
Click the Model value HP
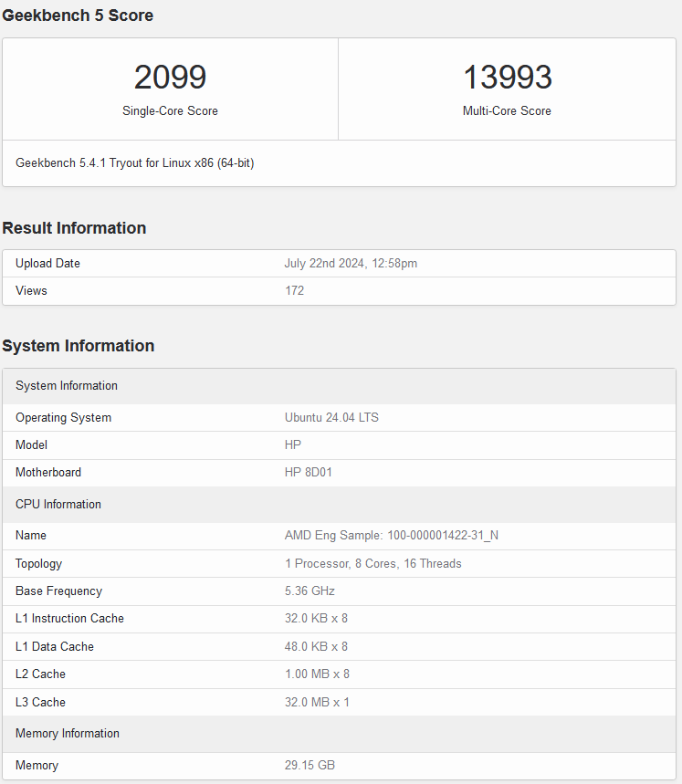coord(293,445)
